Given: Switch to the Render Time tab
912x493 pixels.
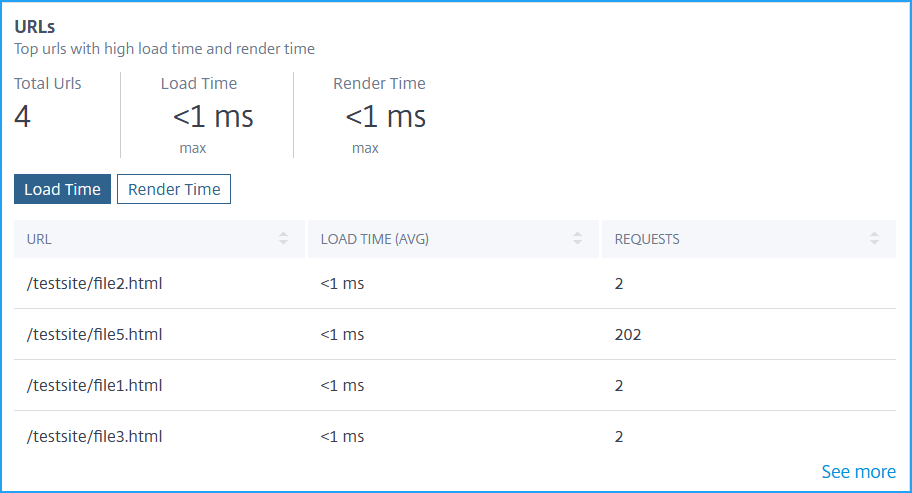Looking at the screenshot, I should tap(174, 189).
